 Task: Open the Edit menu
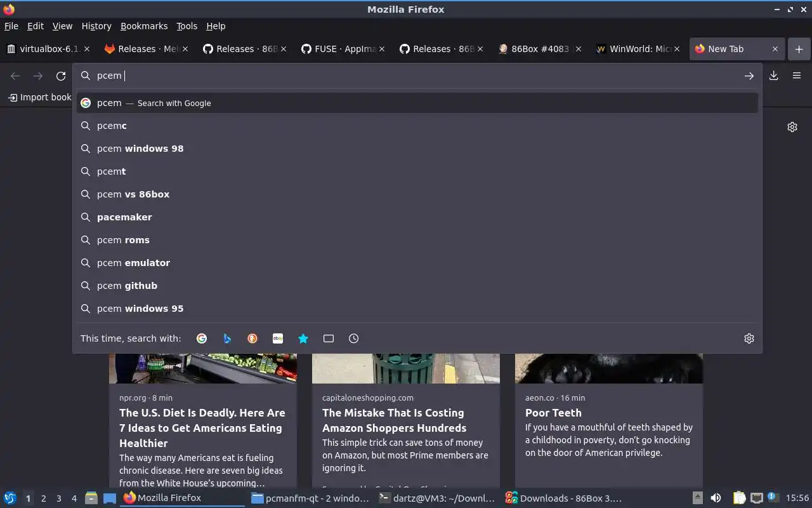[36, 26]
